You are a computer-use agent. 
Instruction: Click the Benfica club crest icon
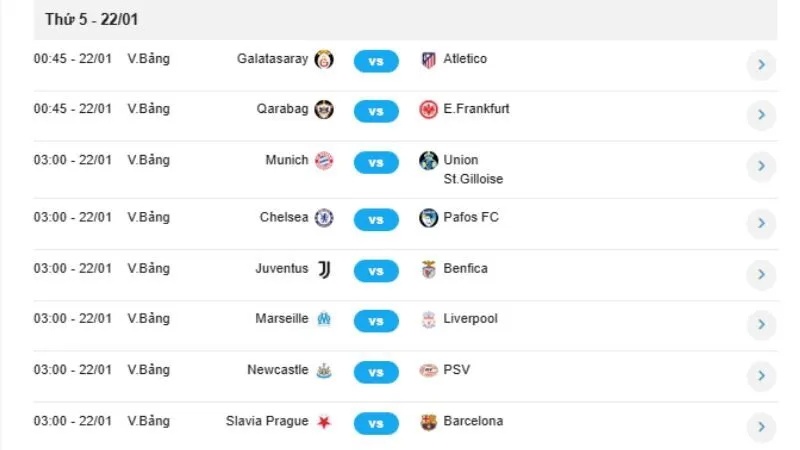click(429, 269)
